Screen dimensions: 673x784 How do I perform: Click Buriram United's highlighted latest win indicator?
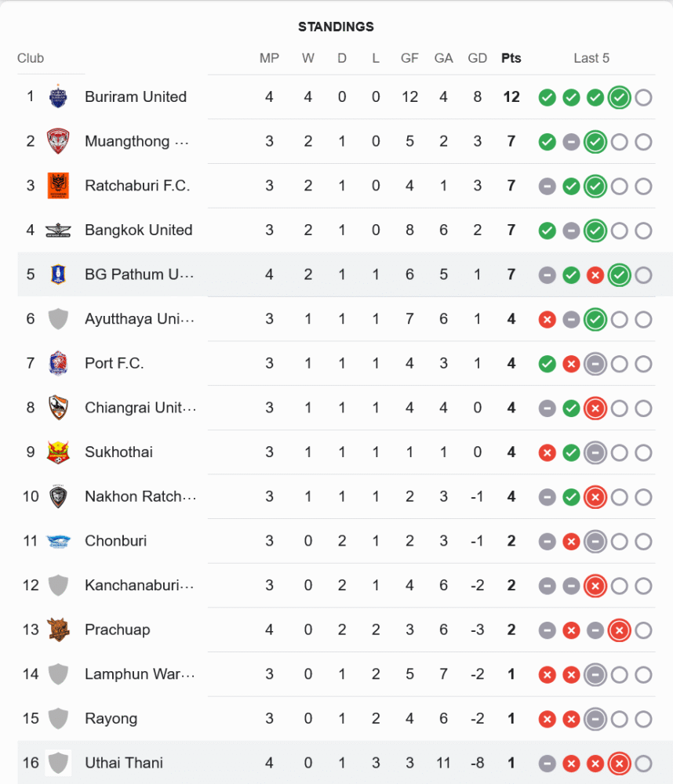point(620,97)
